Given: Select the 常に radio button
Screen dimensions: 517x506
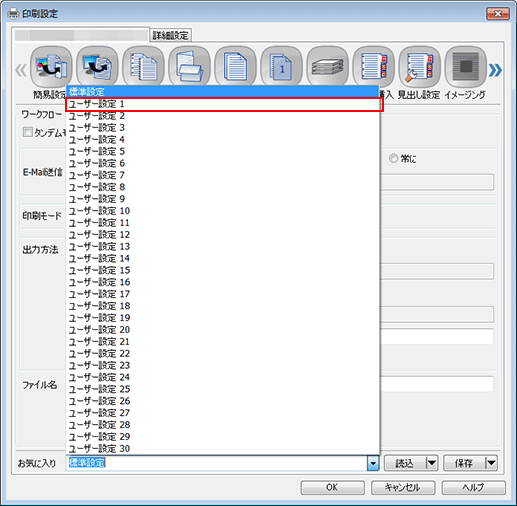Looking at the screenshot, I should coord(393,158).
